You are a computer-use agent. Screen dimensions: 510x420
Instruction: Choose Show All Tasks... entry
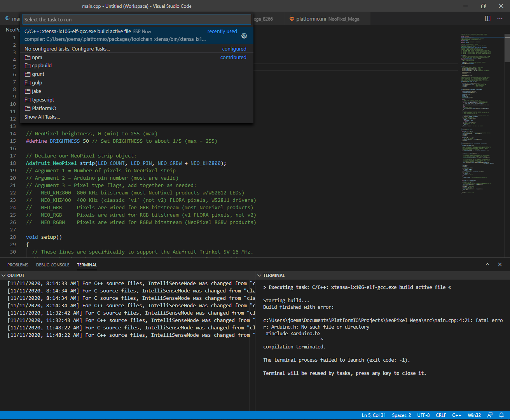pyautogui.click(x=137, y=117)
